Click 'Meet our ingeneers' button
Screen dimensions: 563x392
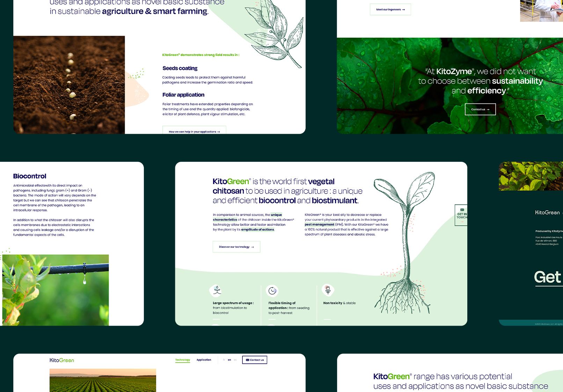point(390,9)
